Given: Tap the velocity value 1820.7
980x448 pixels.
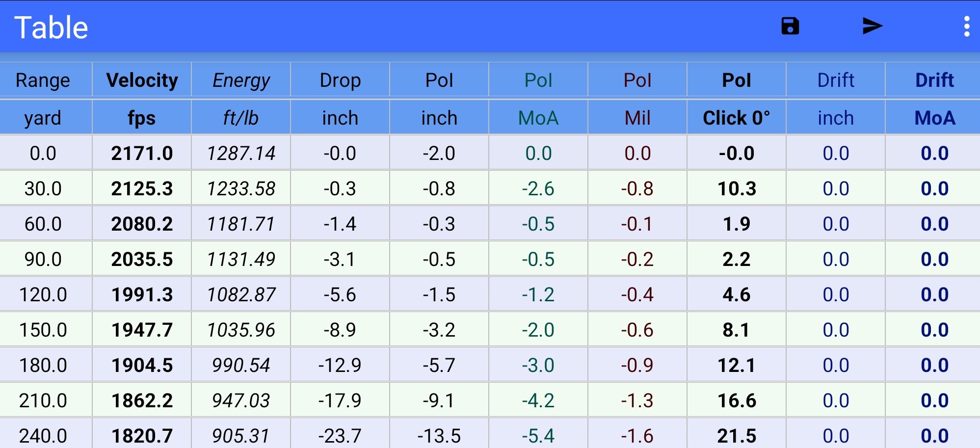Looking at the screenshot, I should pyautogui.click(x=142, y=435).
